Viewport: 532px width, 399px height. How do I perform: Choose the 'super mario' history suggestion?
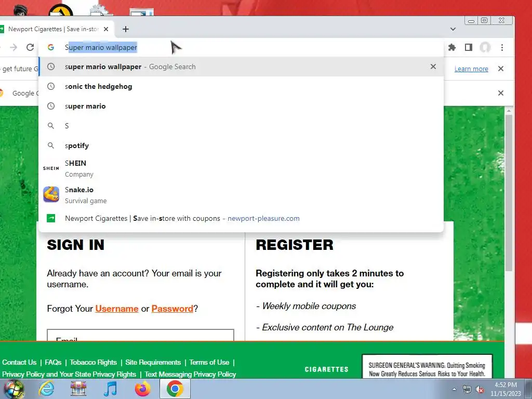tap(241, 106)
